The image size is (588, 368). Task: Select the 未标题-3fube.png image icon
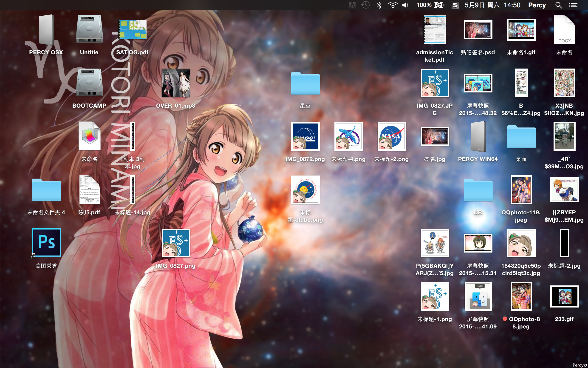[x=305, y=190]
